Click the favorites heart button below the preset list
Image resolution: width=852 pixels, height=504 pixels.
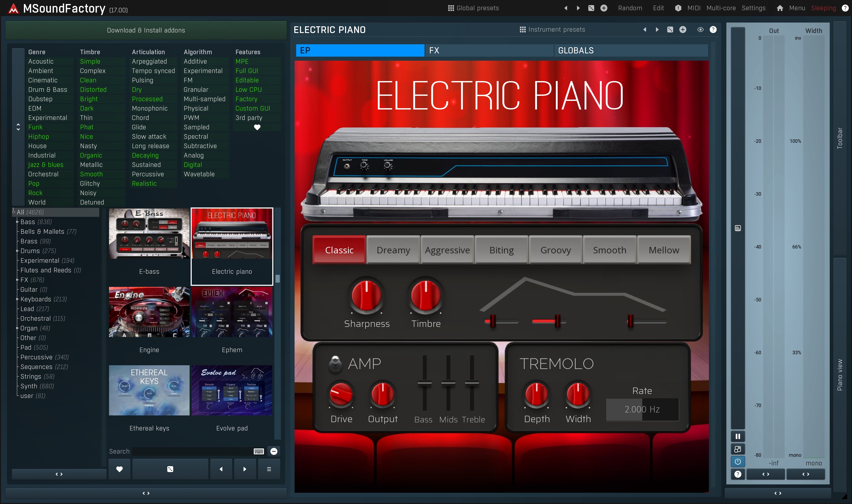click(x=119, y=469)
